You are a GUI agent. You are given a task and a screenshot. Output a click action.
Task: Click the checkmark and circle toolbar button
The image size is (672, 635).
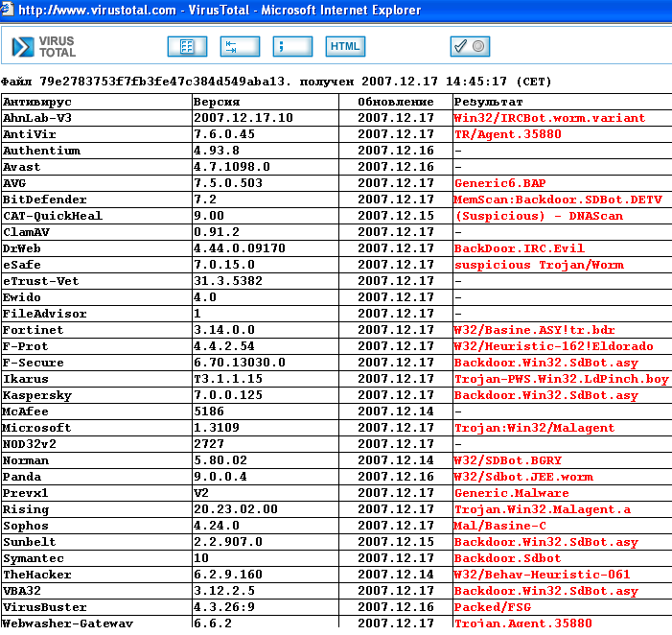click(470, 46)
